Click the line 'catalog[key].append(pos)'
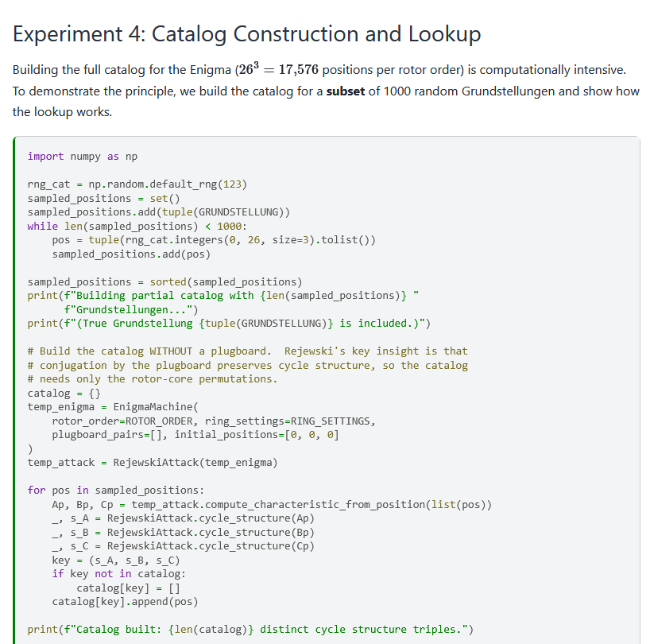The width and height of the screenshot is (650, 644). [126, 601]
